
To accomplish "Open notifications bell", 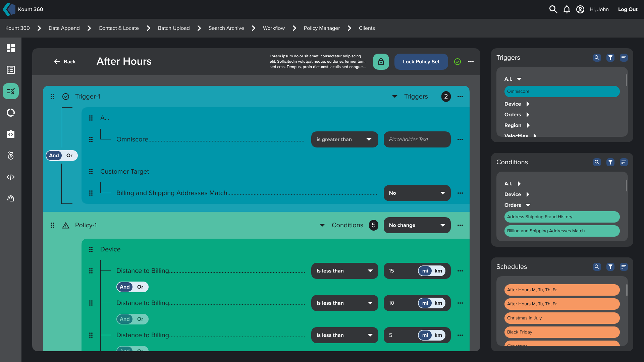I will pos(567,9).
